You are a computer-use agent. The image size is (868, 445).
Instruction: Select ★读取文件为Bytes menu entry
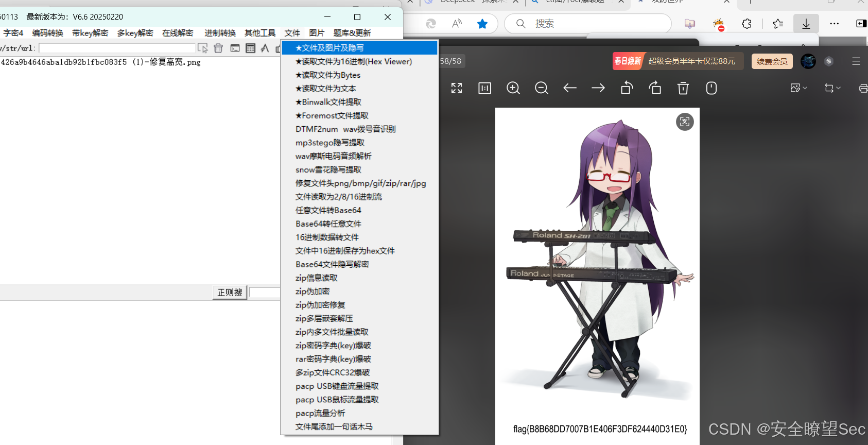[x=359, y=75]
